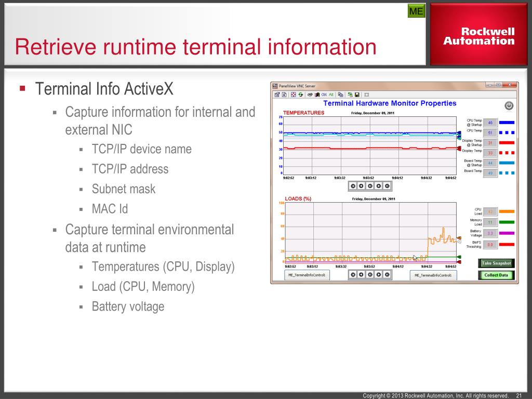Toggle the Alt key button in toolbar

[331, 95]
